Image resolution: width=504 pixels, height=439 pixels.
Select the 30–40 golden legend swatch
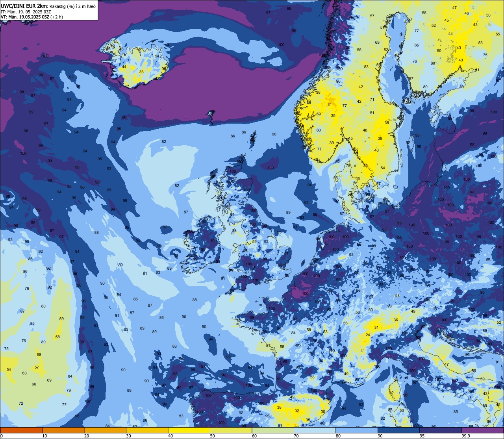[x=147, y=430]
